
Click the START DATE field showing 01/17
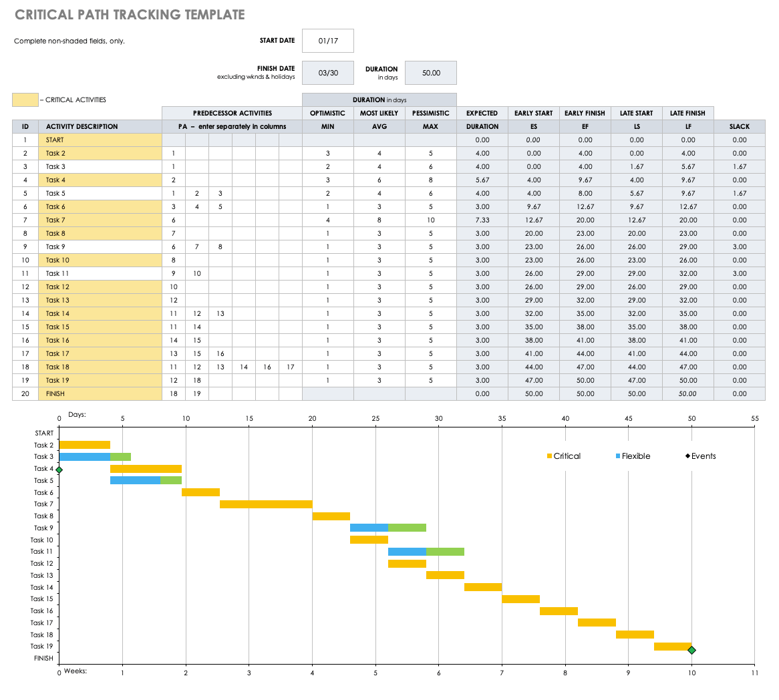coord(328,41)
